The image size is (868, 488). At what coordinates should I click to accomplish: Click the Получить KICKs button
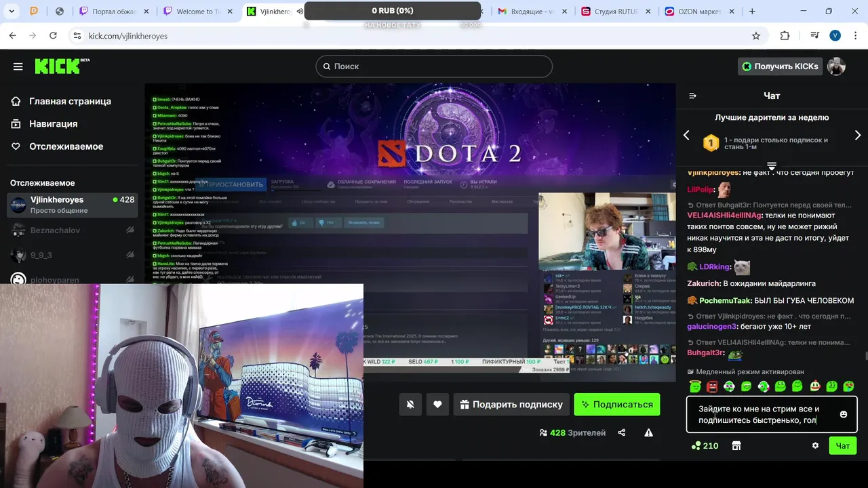780,66
